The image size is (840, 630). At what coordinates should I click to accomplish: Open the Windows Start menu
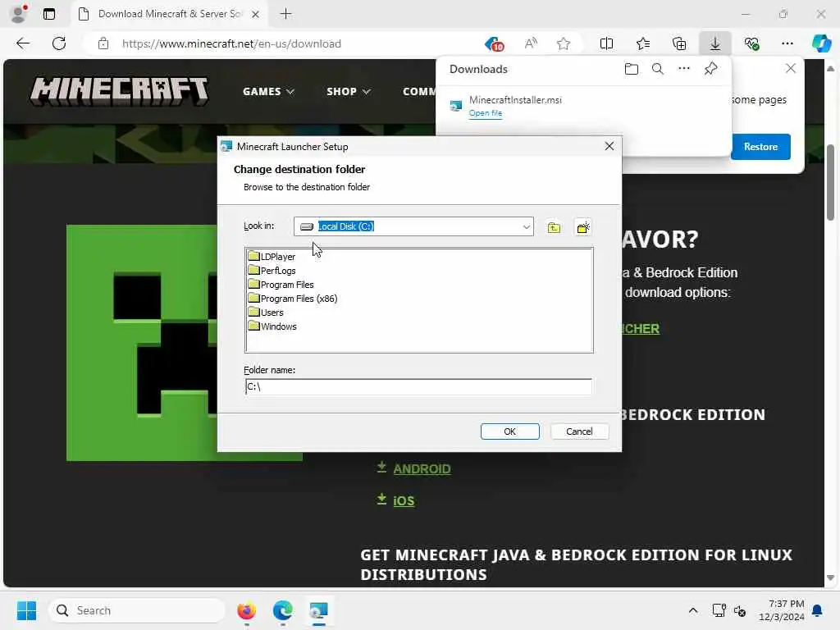26,610
